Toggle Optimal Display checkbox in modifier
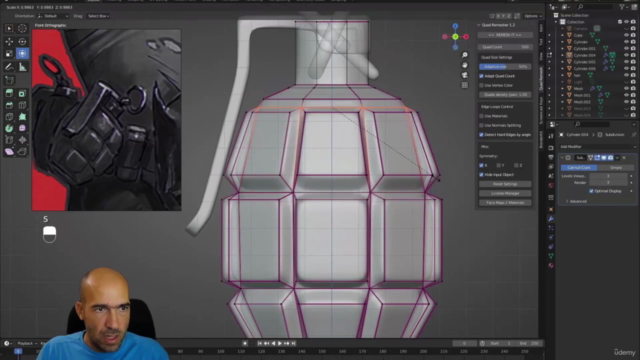Image resolution: width=640 pixels, height=360 pixels. 591,191
